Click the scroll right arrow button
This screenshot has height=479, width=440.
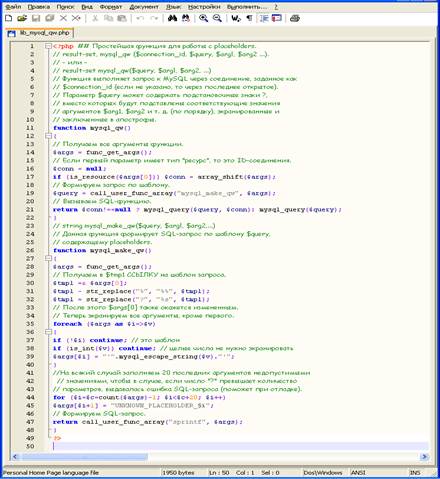pos(424,456)
